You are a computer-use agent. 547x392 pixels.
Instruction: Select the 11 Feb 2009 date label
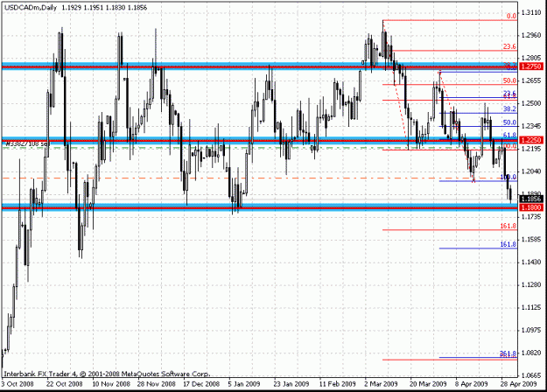[337, 384]
